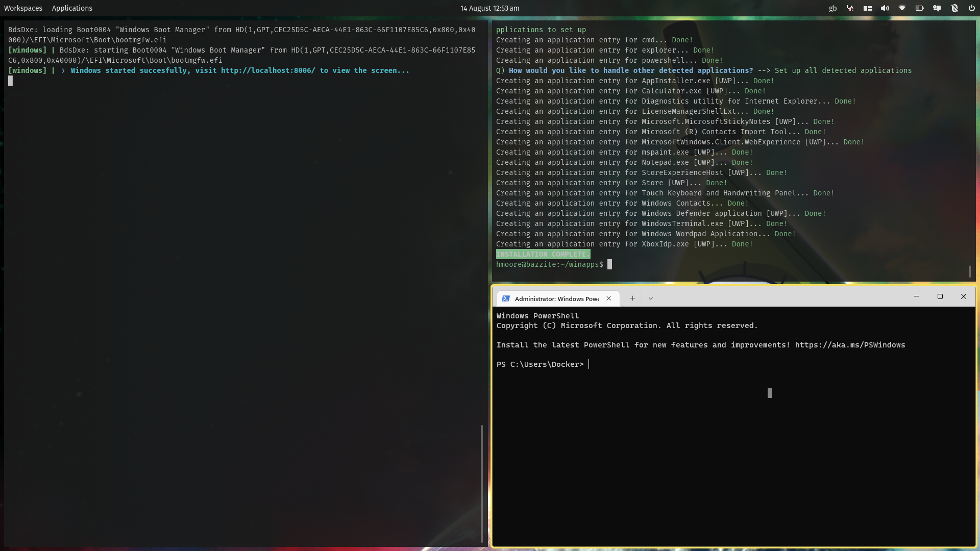Open the power menu icon
This screenshot has width=980, height=551.
pyautogui.click(x=971, y=8)
